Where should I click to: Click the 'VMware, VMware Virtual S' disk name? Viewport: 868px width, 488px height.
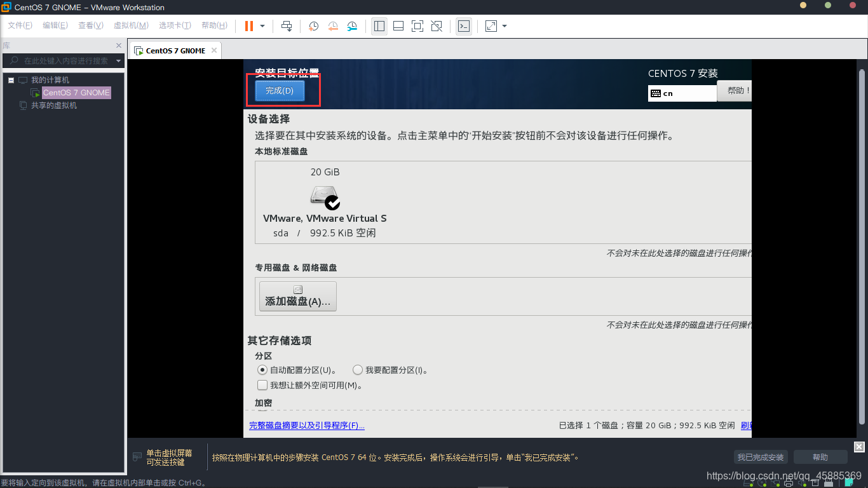tap(325, 218)
